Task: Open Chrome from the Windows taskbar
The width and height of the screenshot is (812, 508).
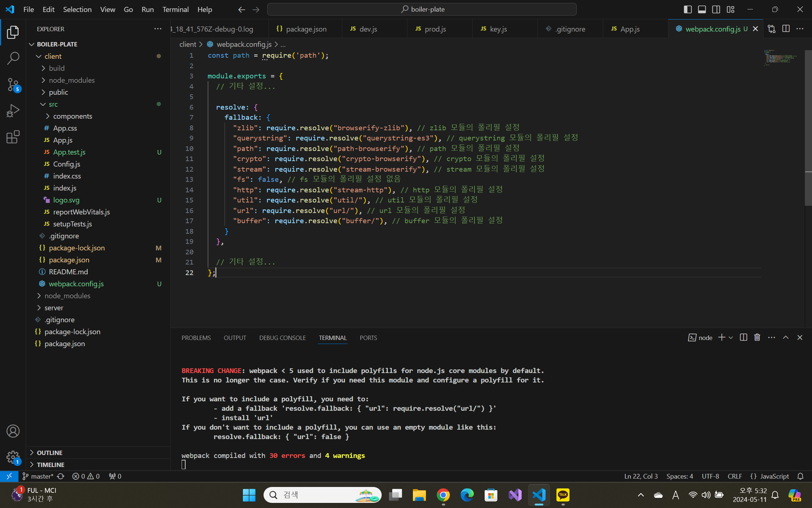Action: pyautogui.click(x=443, y=495)
